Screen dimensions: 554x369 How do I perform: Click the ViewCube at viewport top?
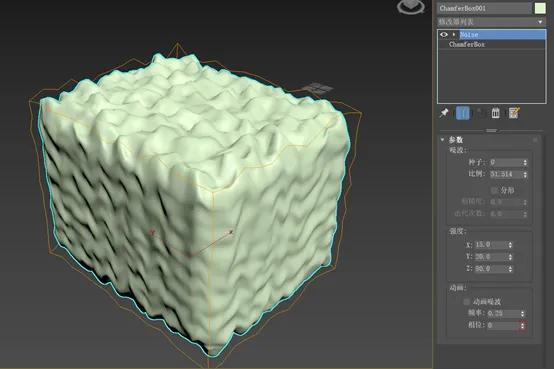(x=411, y=6)
